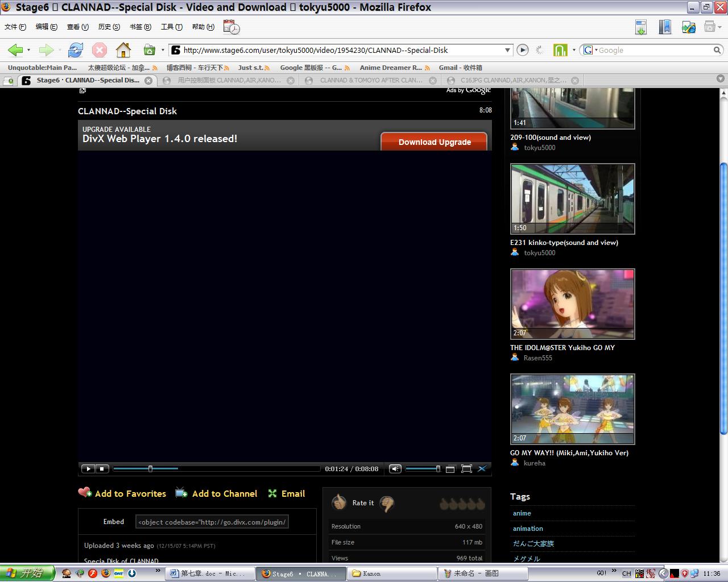
Task: Open the back/forward history dropdown arrow
Action: tap(28, 50)
